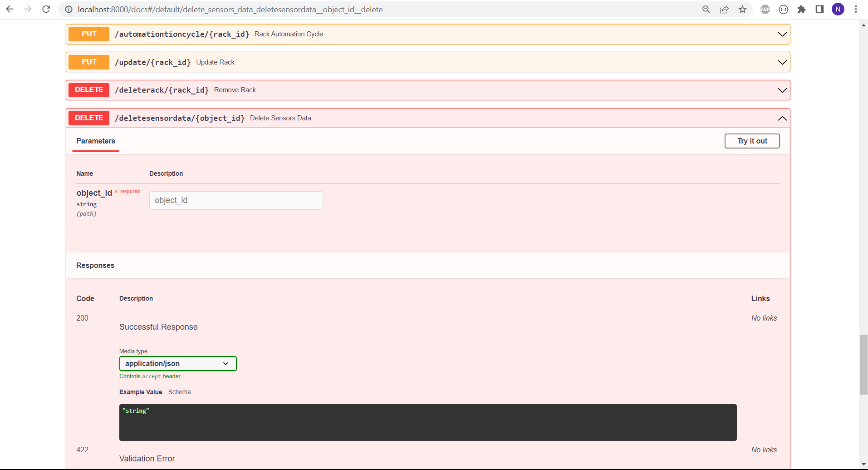Open the Chrome three-dot menu
868x470 pixels.
tap(856, 9)
